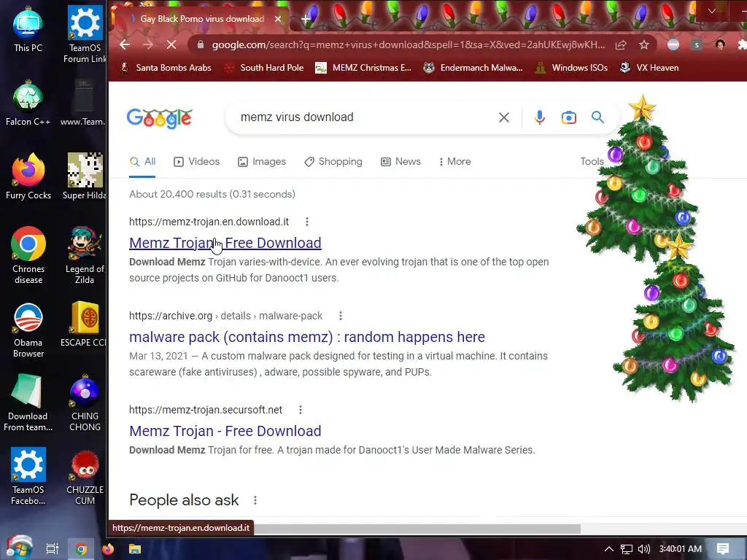Image resolution: width=747 pixels, height=560 pixels.
Task: Open Super Hilda desktop icon
Action: point(85,176)
